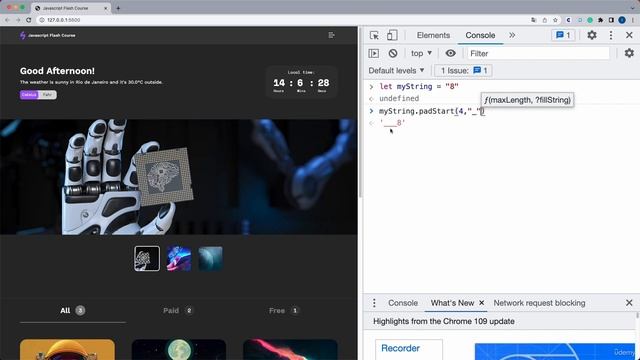Viewport: 640px width, 360px height.
Task: Activate the inspect element picker icon
Action: (374, 36)
